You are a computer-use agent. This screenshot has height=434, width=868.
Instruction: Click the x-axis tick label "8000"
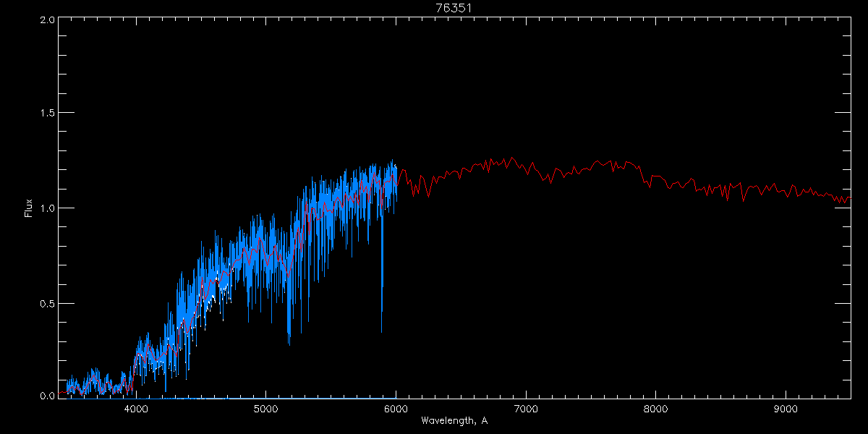(x=655, y=408)
